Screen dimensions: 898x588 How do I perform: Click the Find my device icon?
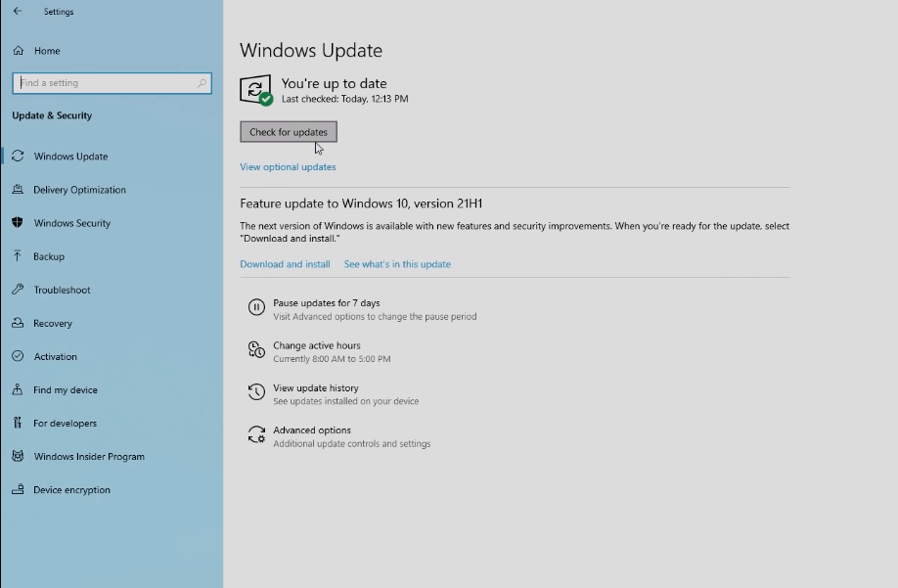(x=18, y=389)
